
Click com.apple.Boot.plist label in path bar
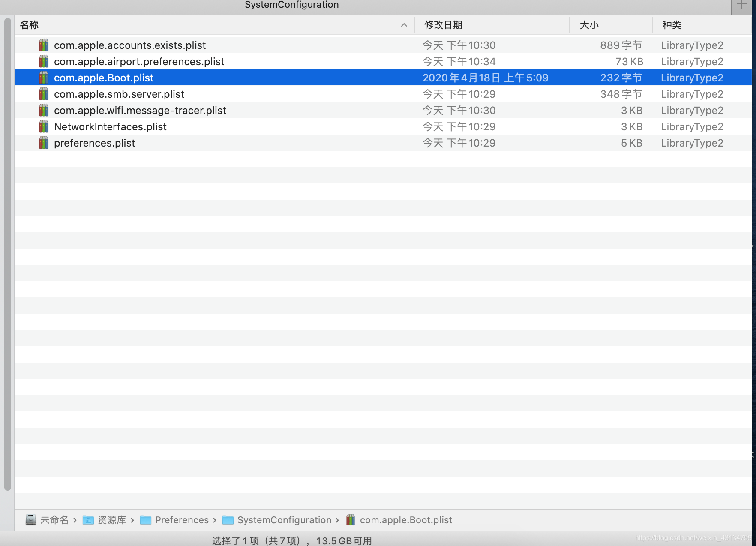click(406, 520)
